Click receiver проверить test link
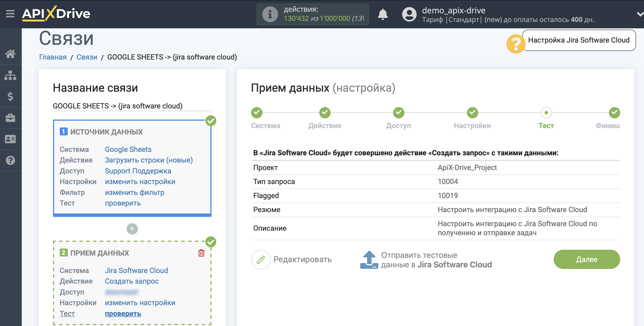The height and width of the screenshot is (326, 644). (123, 314)
